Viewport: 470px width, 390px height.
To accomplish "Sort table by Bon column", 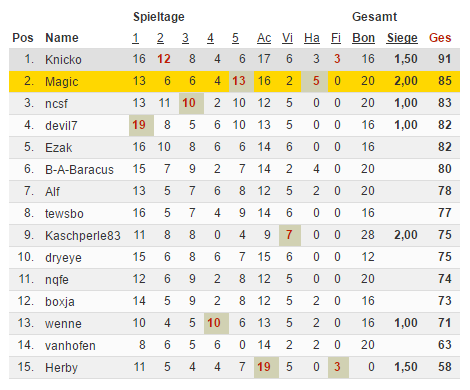I will coord(363,38).
